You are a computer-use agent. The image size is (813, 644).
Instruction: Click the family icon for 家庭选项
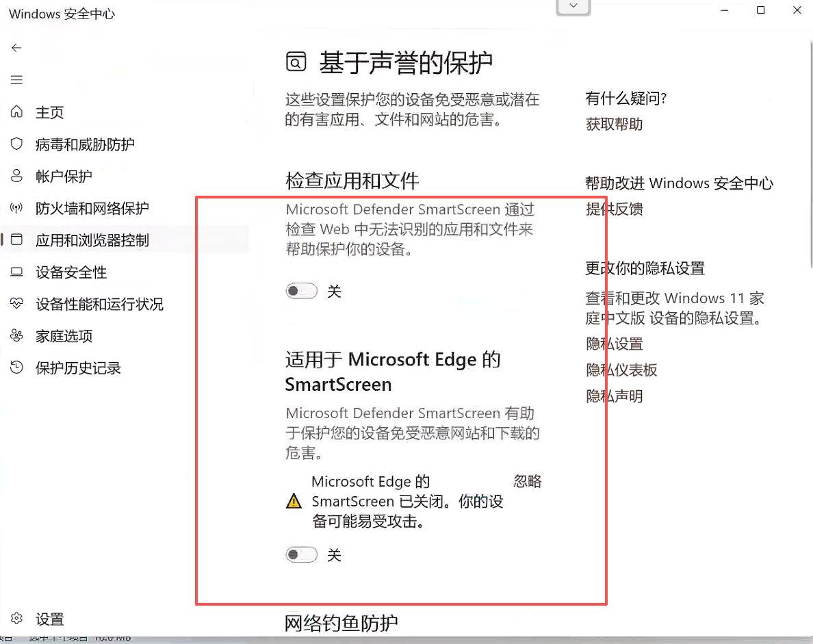pyautogui.click(x=16, y=336)
